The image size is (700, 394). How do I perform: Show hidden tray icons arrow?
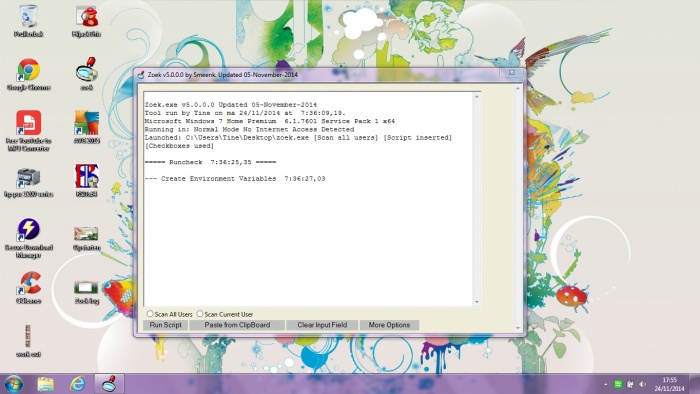point(606,384)
